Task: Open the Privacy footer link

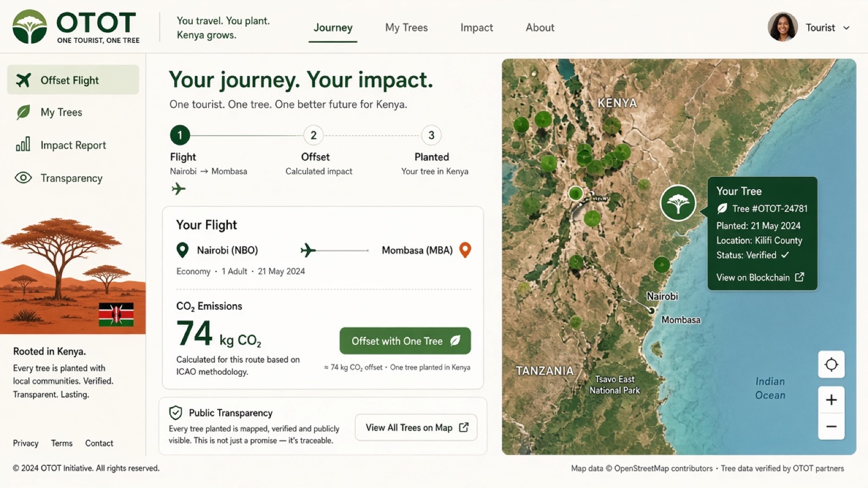Action: click(x=25, y=443)
